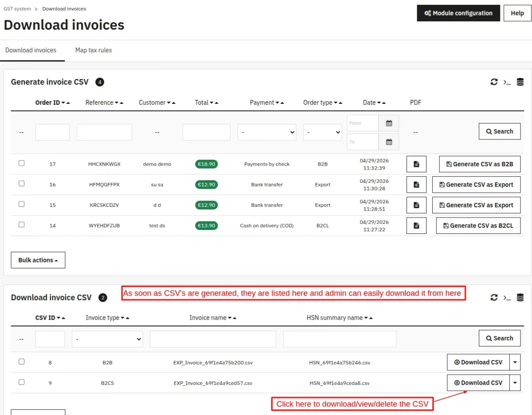532x415 pixels.
Task: Focus the Reference filter field
Action: [x=104, y=132]
